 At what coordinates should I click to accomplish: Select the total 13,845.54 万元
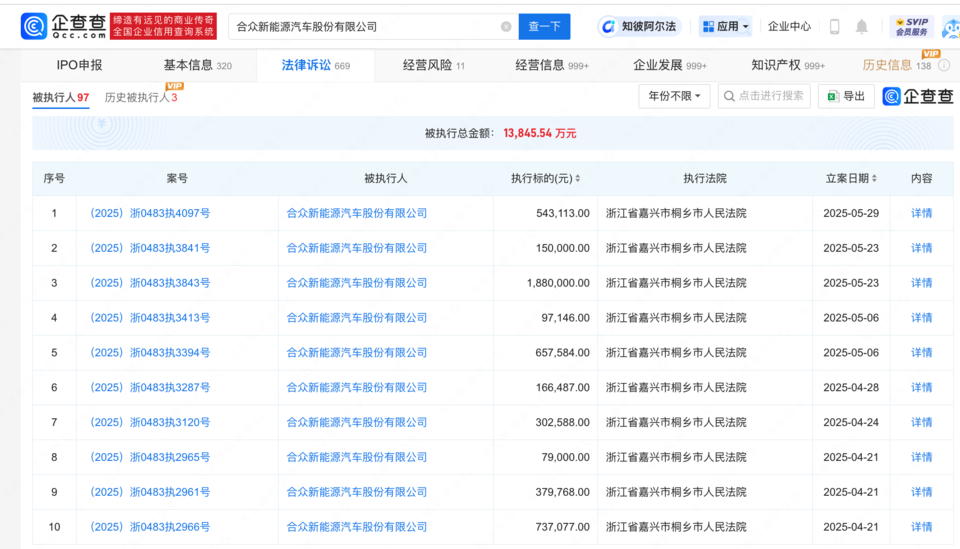(539, 133)
